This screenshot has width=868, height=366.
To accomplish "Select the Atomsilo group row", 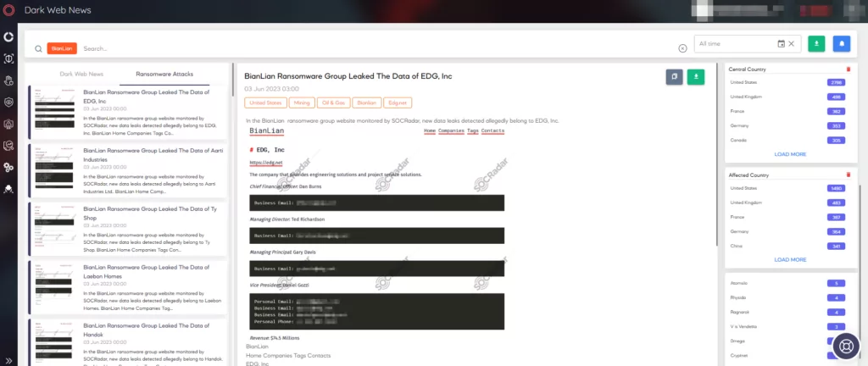I will (787, 283).
